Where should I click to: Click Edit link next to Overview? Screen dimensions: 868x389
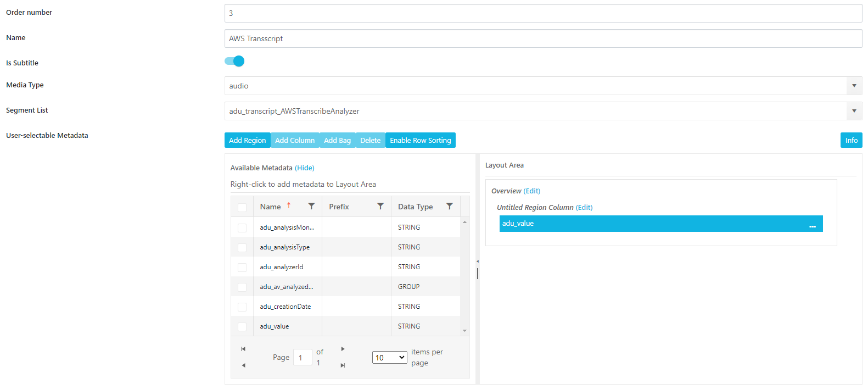pos(532,191)
